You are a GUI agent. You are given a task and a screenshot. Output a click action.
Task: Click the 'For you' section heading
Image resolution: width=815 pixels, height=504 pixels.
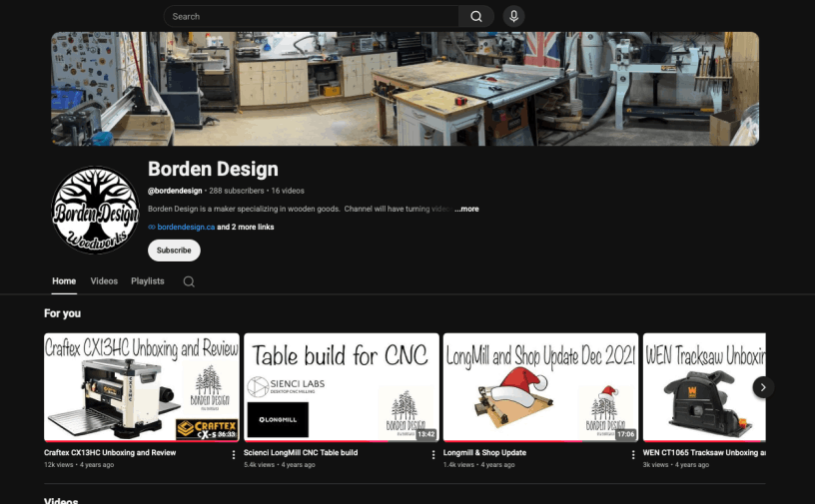[x=62, y=313]
